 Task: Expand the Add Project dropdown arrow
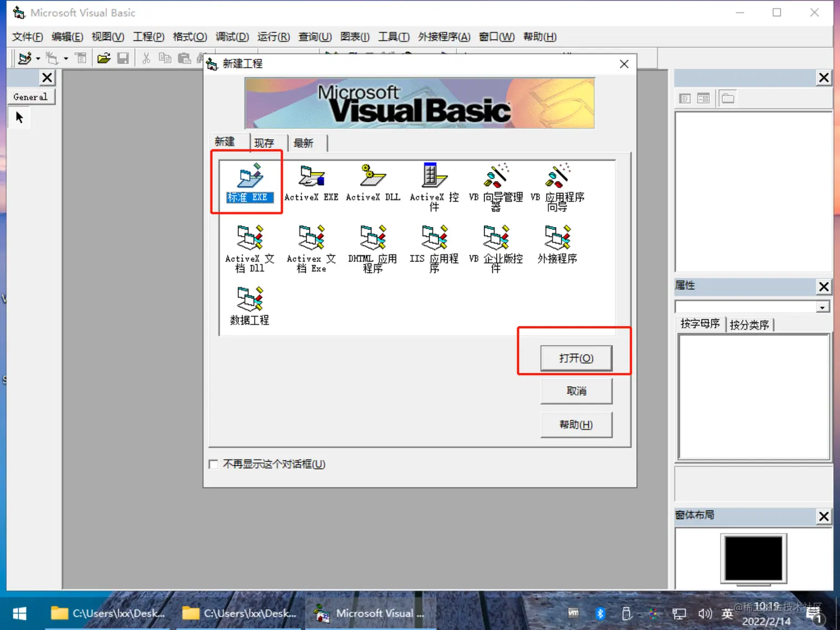tap(38, 58)
